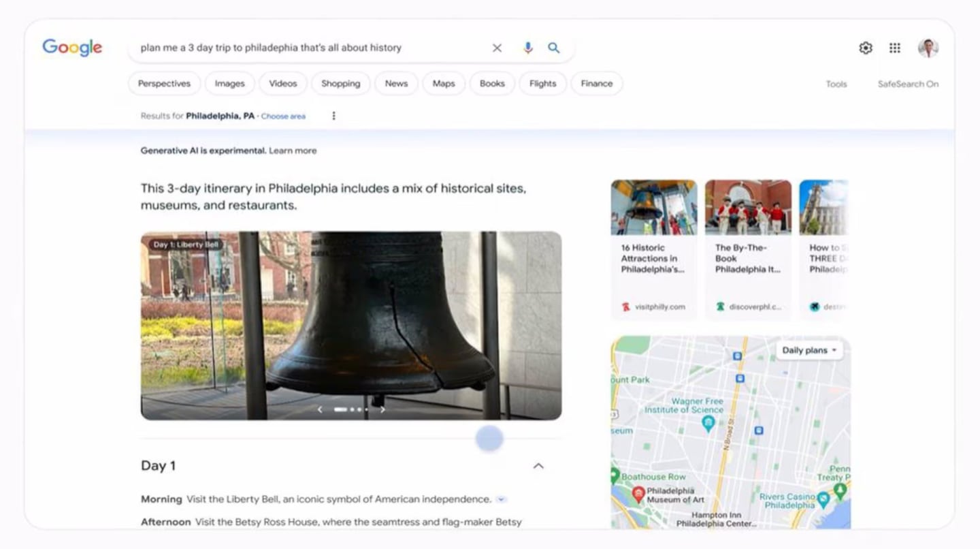Click the Google logo

coord(72,47)
